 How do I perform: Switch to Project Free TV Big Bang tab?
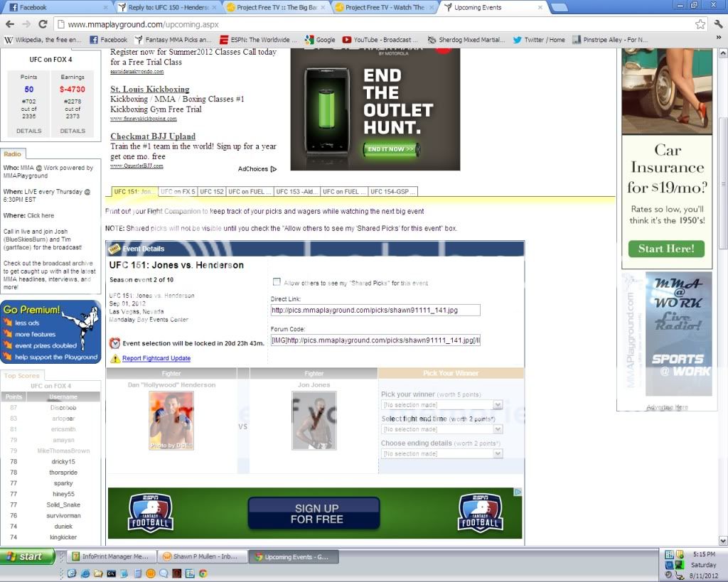(x=277, y=7)
